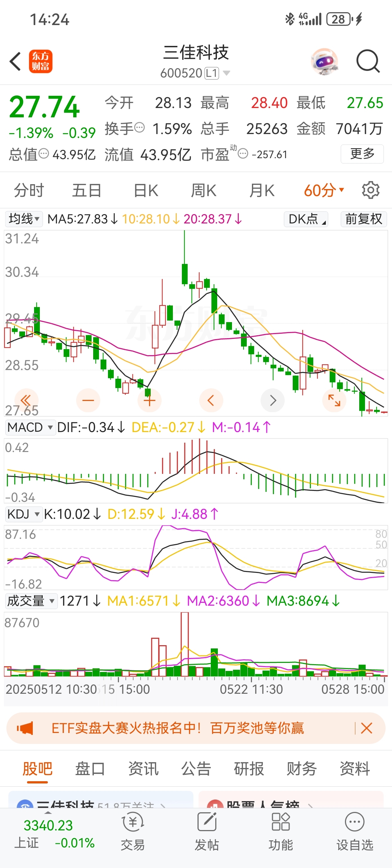Tap the current price 27.74
Image resolution: width=392 pixels, height=868 pixels.
[44, 107]
